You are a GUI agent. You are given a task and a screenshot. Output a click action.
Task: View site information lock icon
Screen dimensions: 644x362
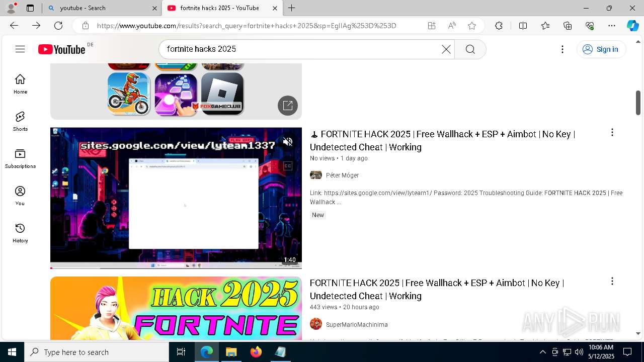86,26
